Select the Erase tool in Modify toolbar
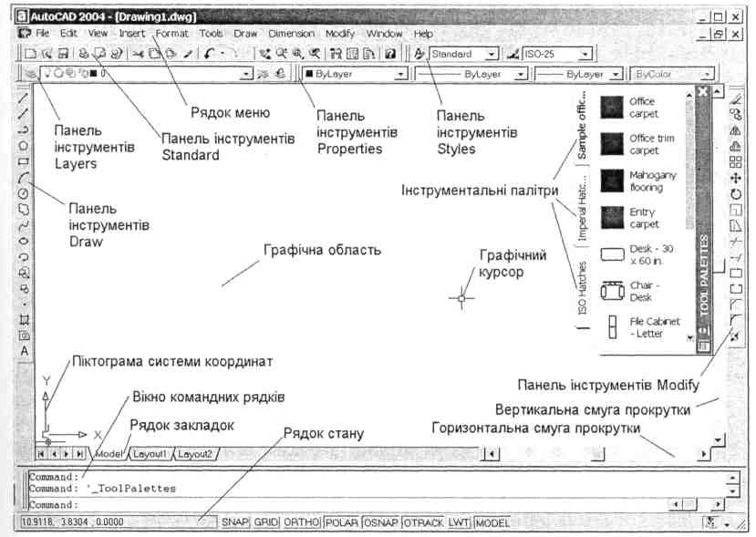 click(x=735, y=98)
